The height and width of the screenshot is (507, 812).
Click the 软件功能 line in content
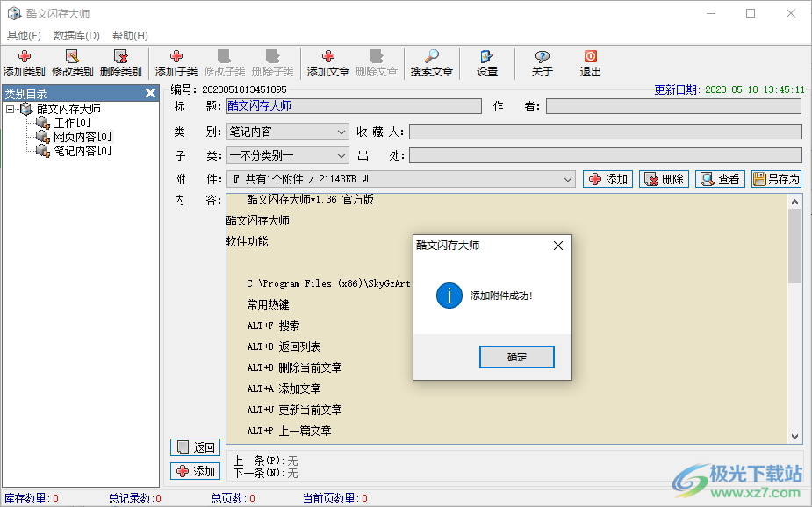(x=247, y=241)
